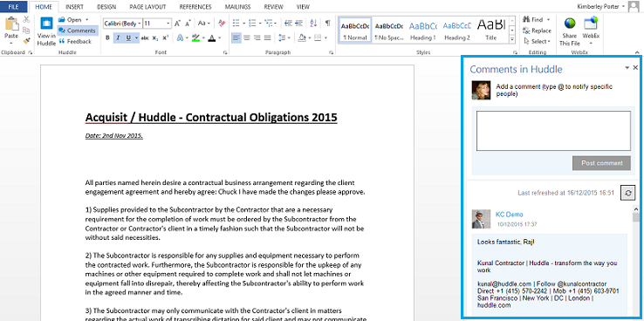Center align the text

(x=246, y=38)
